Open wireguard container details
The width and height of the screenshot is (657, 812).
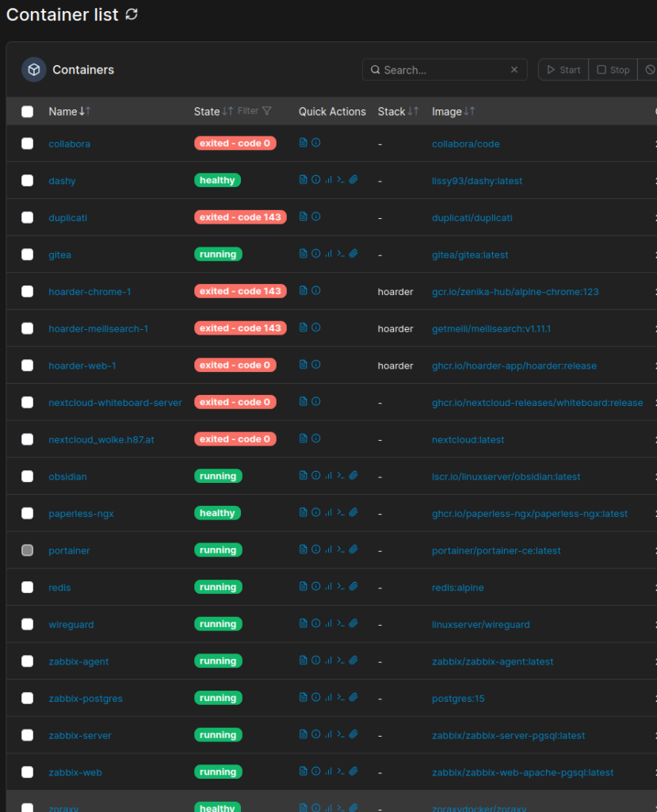71,625
